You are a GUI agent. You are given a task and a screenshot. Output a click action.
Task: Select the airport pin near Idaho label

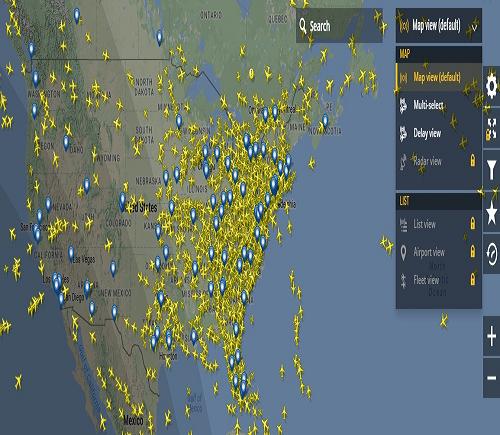(66, 142)
